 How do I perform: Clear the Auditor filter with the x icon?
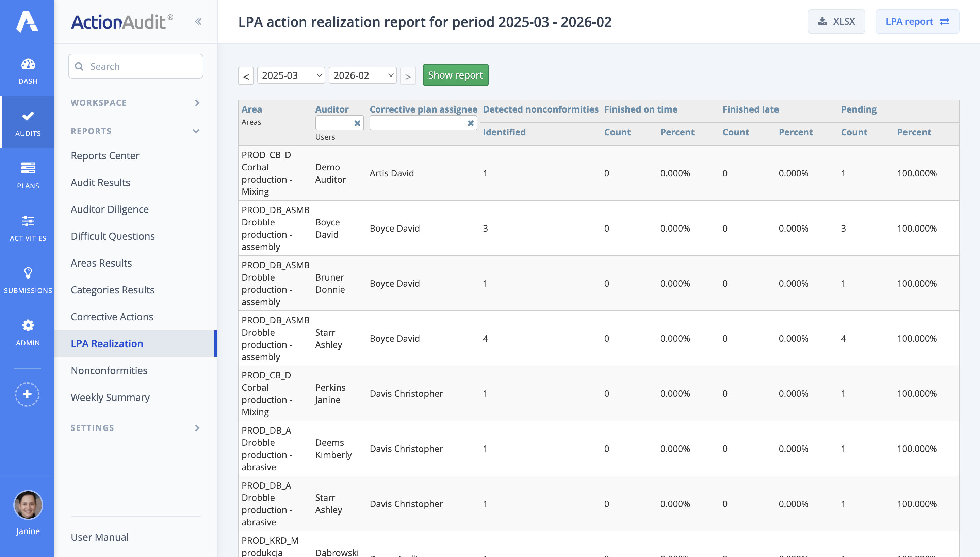[358, 123]
